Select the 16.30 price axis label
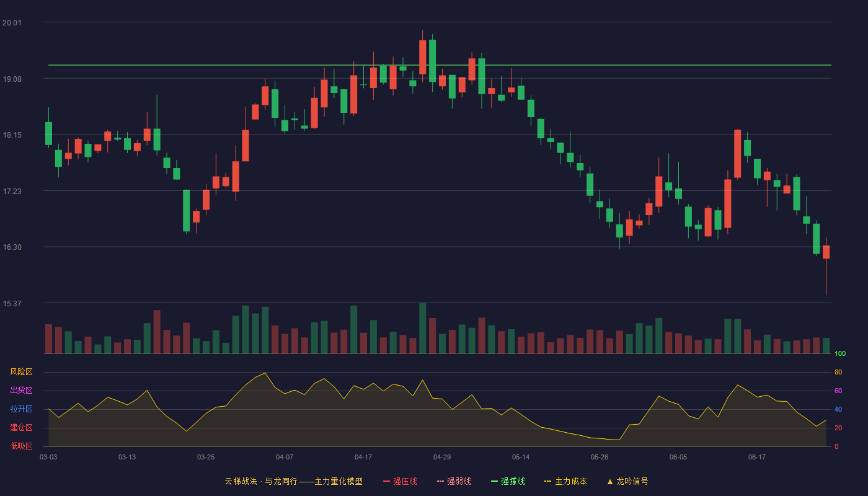868x496 pixels. pyautogui.click(x=12, y=247)
